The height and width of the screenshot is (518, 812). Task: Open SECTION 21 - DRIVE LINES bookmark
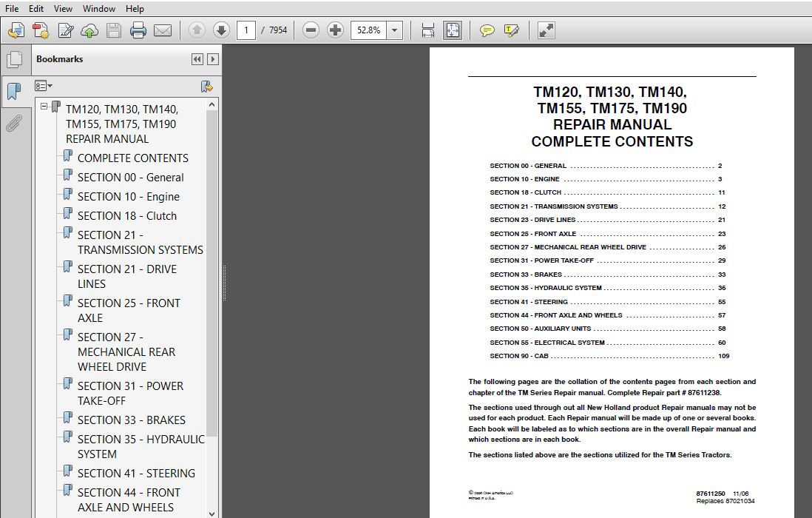(127, 277)
